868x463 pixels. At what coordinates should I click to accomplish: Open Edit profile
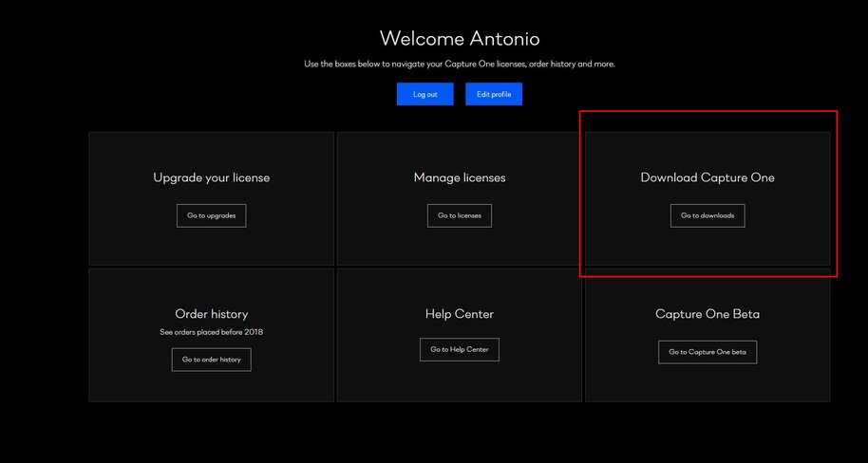[494, 94]
